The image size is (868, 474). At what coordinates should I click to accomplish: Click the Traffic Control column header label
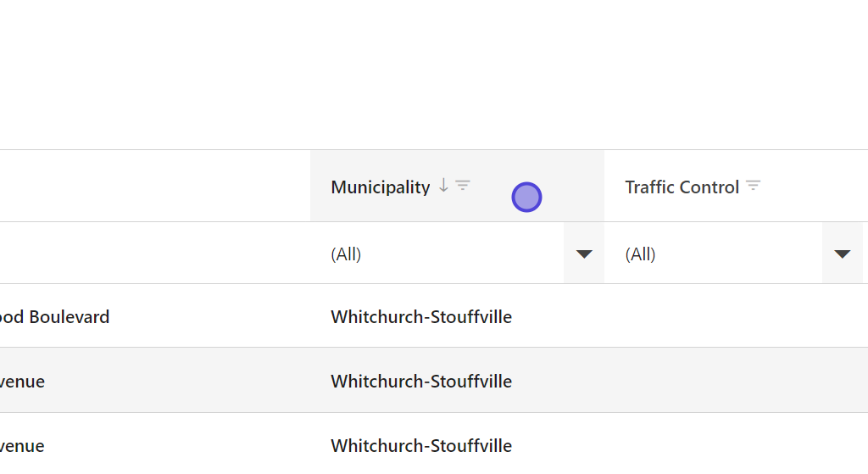682,187
